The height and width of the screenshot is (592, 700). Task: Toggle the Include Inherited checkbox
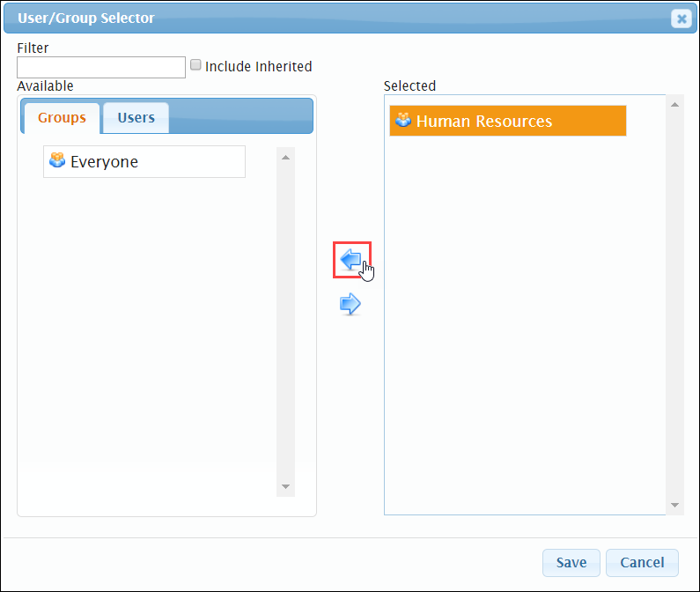click(x=195, y=65)
